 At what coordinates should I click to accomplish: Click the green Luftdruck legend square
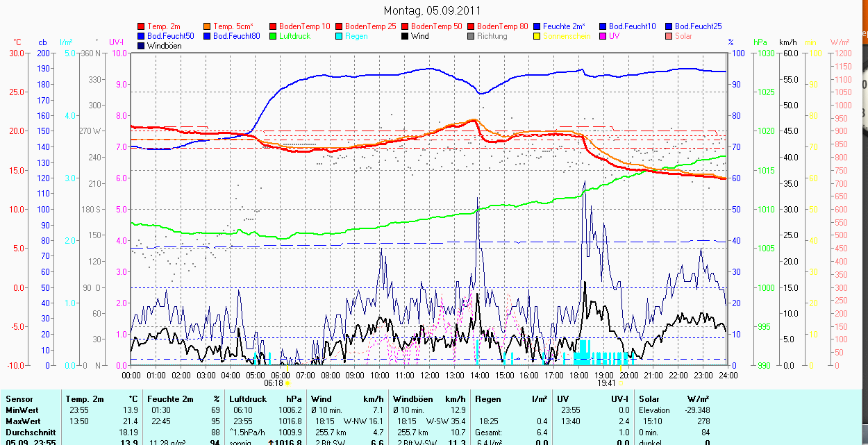point(274,36)
